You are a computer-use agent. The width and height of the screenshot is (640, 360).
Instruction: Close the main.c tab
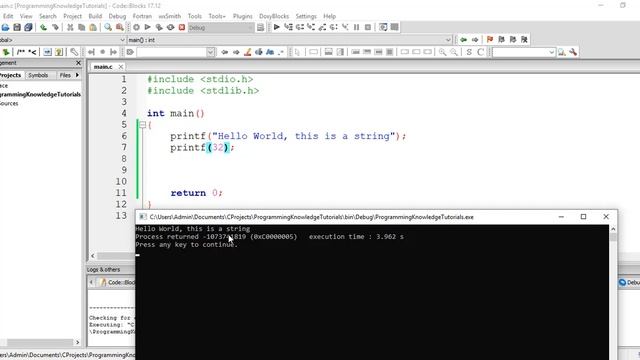pyautogui.click(x=121, y=67)
